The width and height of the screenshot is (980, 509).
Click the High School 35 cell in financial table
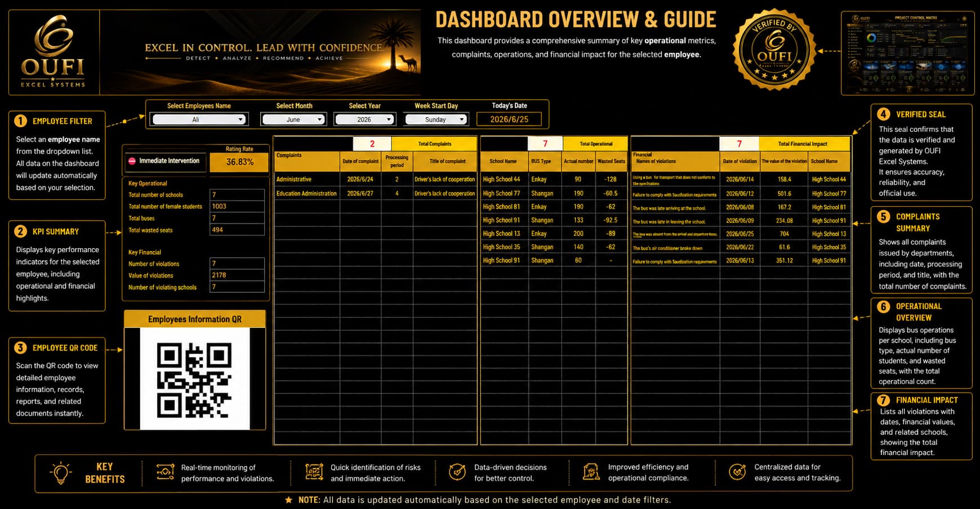pyautogui.click(x=829, y=247)
